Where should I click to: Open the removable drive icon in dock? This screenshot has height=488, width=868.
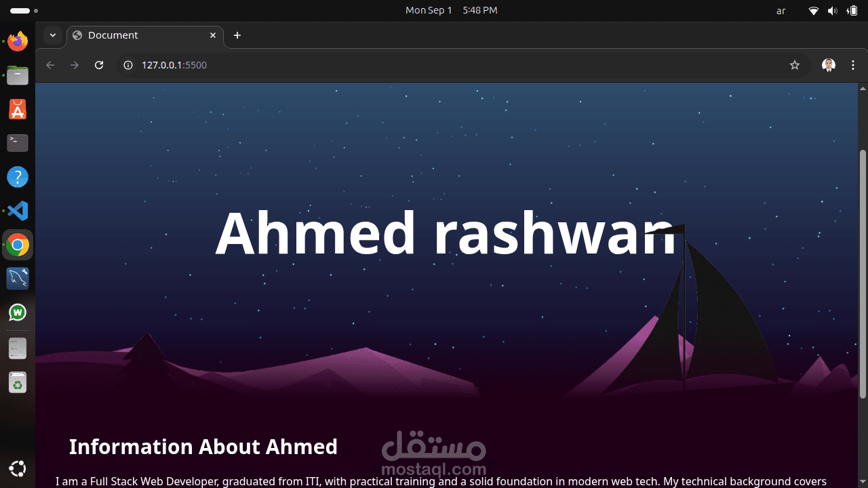[18, 348]
